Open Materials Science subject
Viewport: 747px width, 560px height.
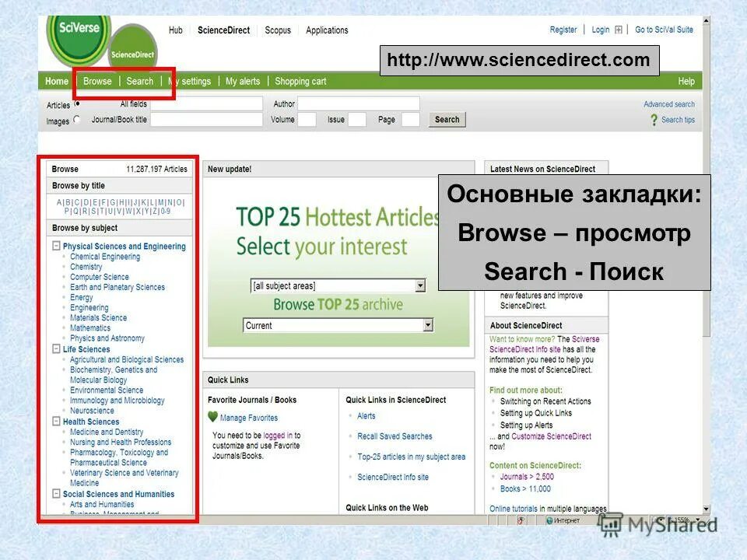(x=99, y=317)
